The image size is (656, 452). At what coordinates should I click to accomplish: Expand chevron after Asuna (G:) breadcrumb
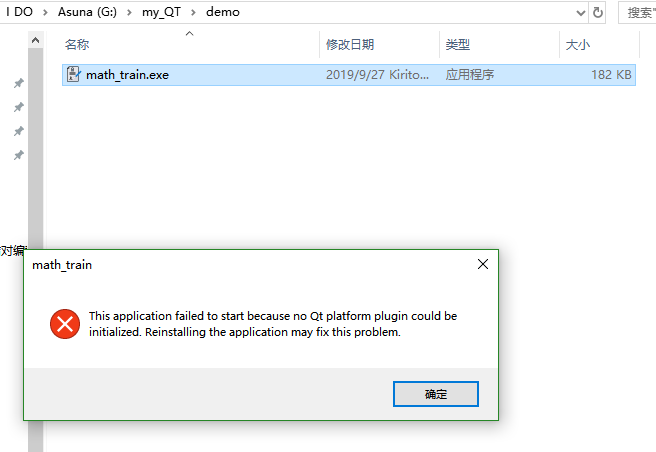click(x=129, y=13)
